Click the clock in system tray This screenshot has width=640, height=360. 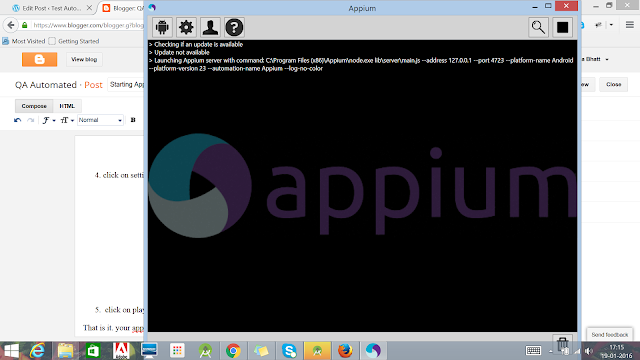[x=617, y=351]
